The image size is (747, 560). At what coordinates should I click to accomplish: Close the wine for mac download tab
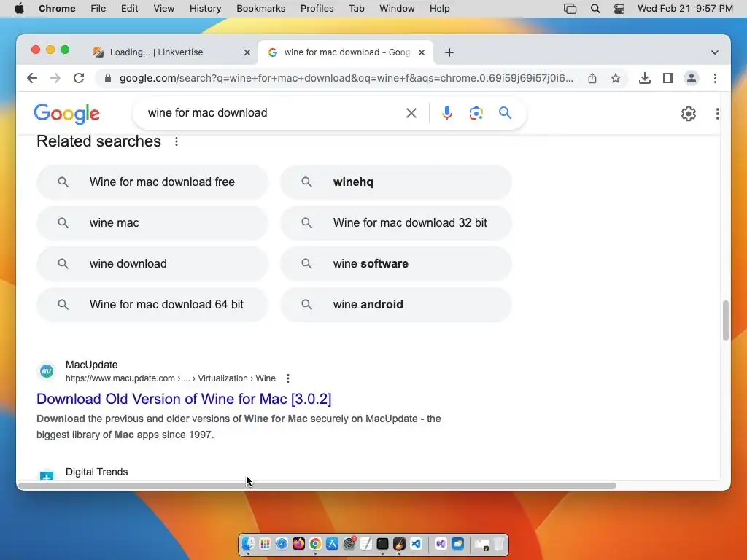tap(422, 52)
